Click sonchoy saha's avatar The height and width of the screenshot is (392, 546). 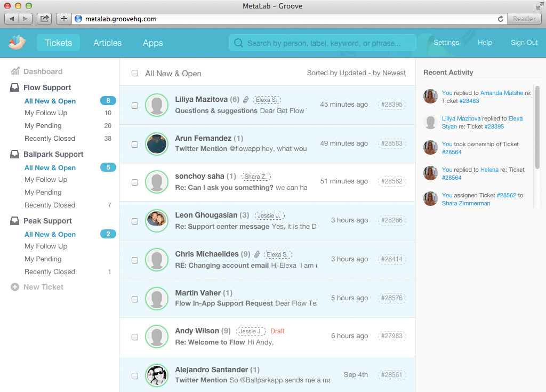pyautogui.click(x=157, y=181)
